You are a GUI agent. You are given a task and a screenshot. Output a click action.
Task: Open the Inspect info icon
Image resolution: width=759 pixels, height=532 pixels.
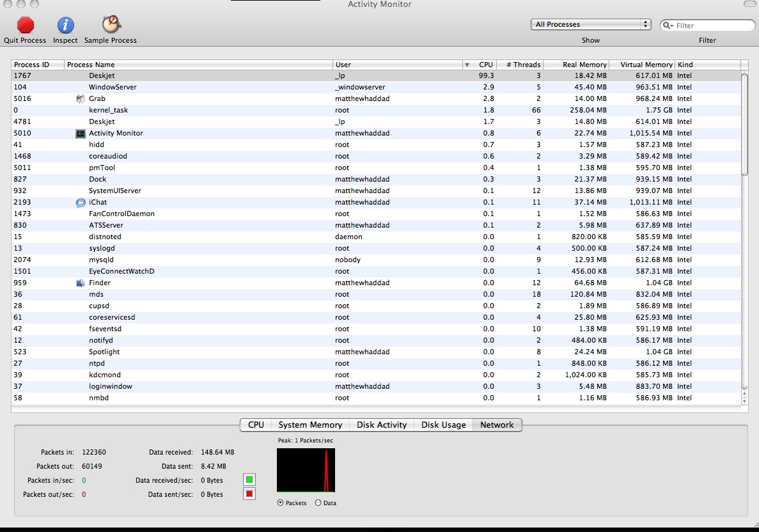coord(65,25)
